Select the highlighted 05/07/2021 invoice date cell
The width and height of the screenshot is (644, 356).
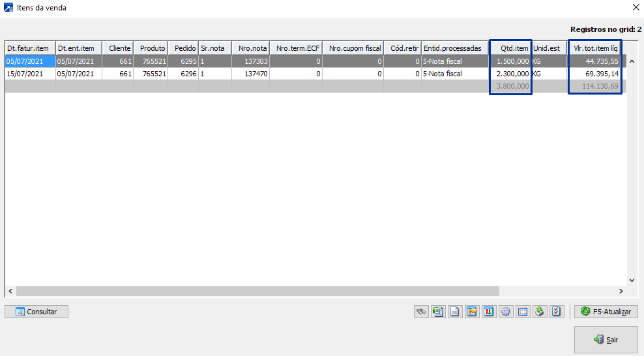point(30,61)
